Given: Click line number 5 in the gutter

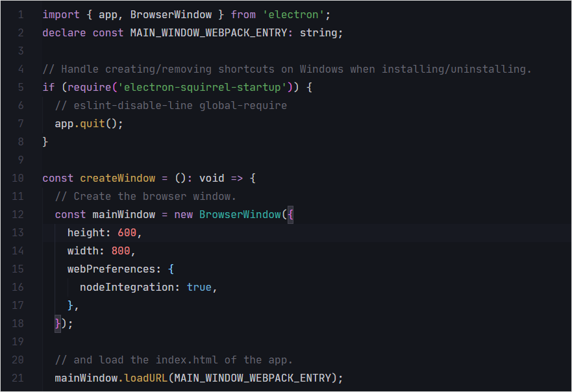Looking at the screenshot, I should tap(20, 86).
